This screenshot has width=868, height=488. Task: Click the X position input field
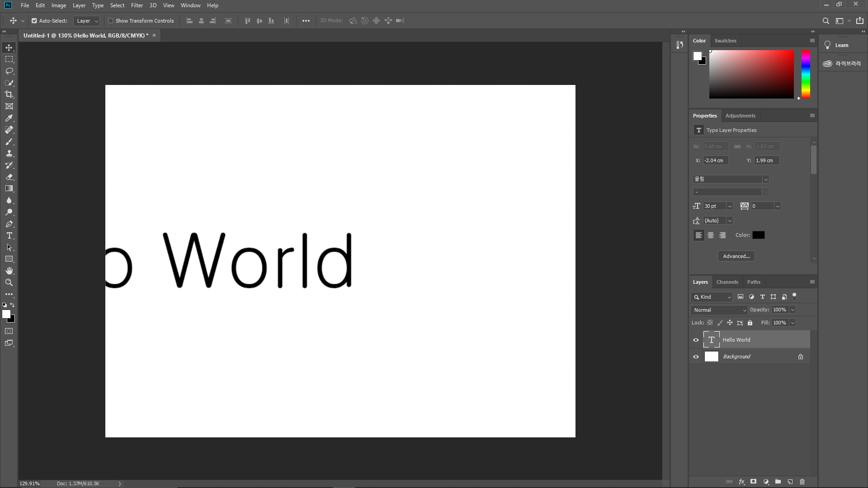pos(715,160)
